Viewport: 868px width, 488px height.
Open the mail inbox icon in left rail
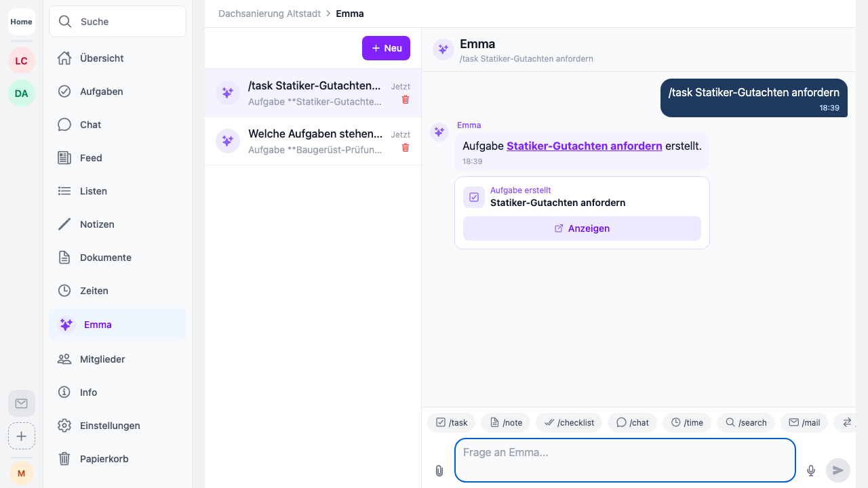[22, 403]
